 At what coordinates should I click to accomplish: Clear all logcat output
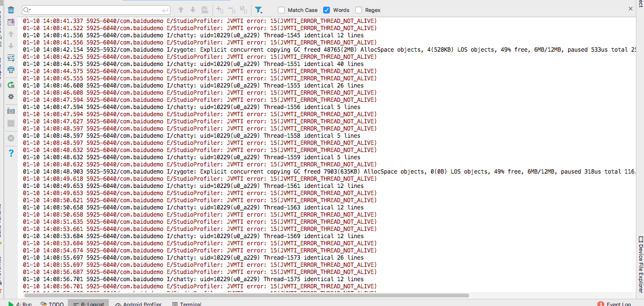coord(11,10)
